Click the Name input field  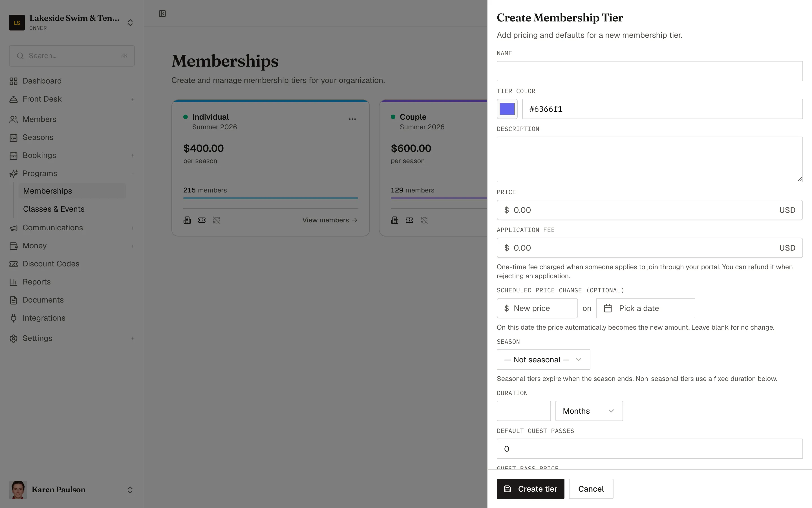(x=650, y=71)
